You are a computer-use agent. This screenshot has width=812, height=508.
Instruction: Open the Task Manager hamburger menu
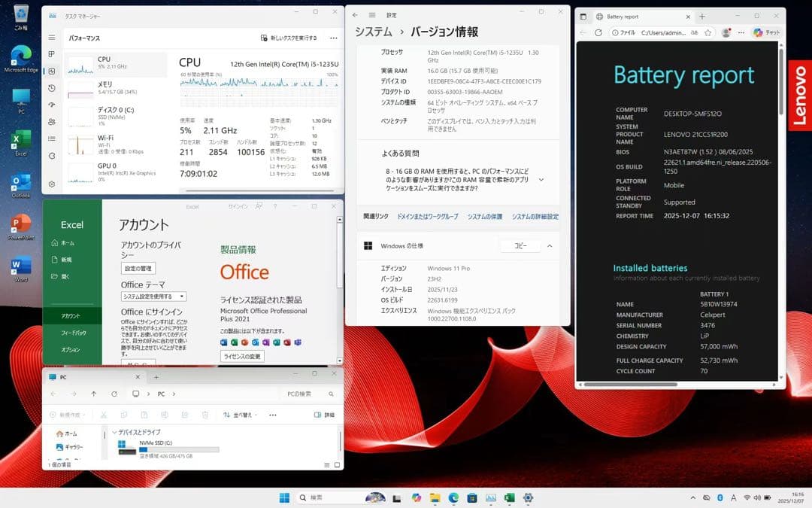(x=52, y=38)
